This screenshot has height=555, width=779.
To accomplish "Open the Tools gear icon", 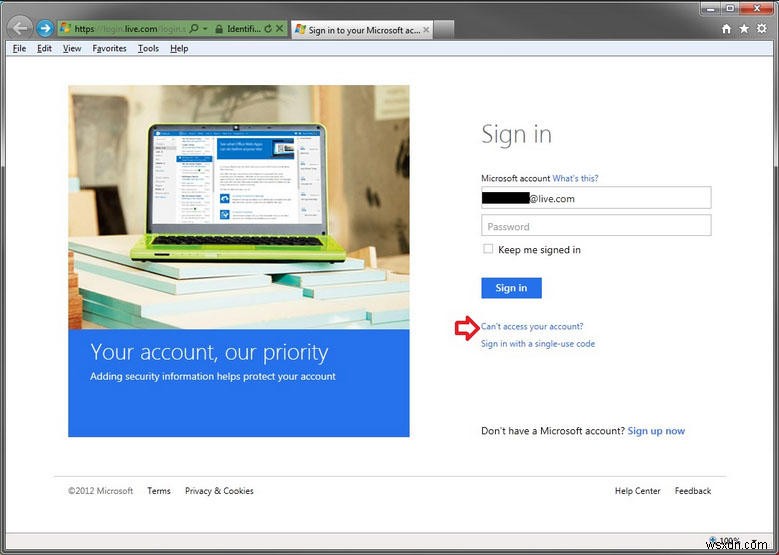I will 762,28.
